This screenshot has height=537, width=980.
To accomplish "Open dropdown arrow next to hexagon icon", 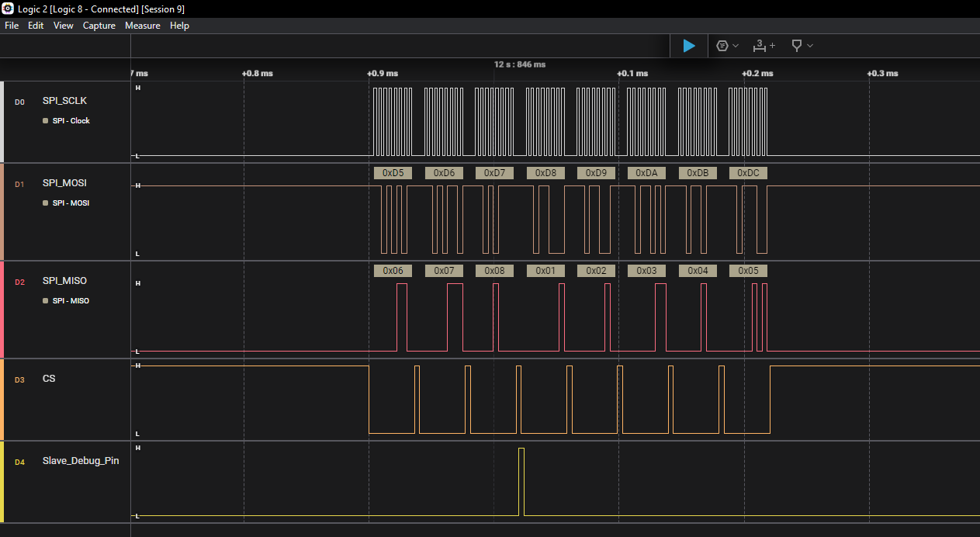I will pos(736,46).
